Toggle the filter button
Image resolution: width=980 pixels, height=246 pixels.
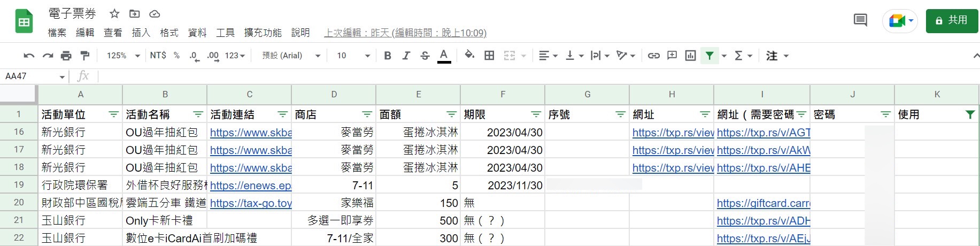click(709, 56)
